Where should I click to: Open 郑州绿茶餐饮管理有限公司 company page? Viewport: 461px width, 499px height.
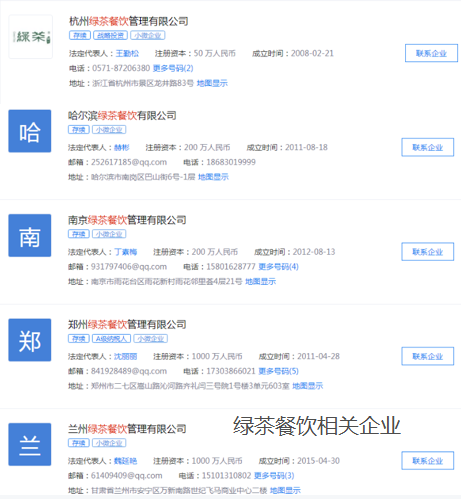tap(127, 324)
